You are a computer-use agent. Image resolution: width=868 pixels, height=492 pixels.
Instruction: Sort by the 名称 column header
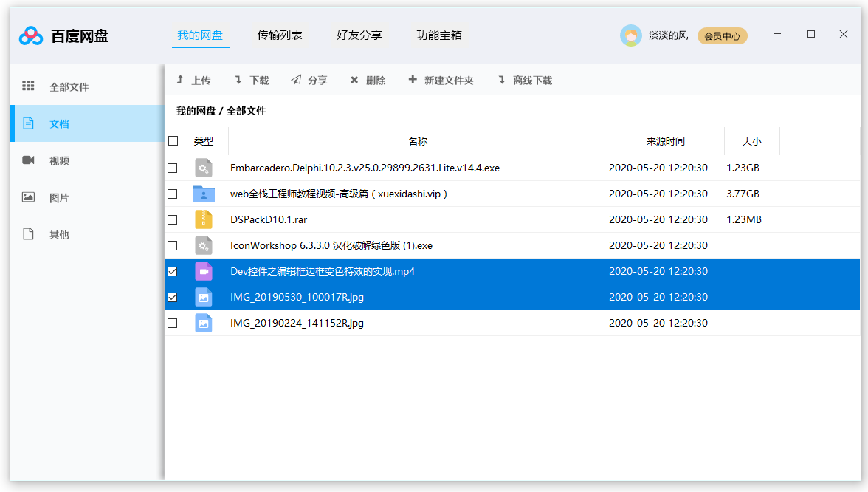click(x=418, y=140)
